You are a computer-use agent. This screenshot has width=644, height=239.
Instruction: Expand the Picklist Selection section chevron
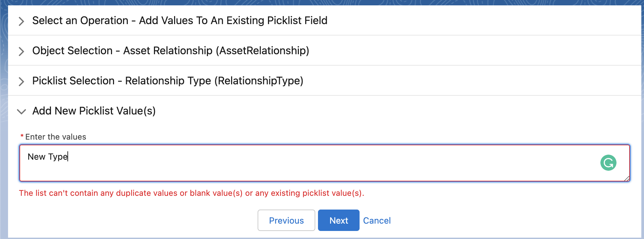[x=21, y=81]
